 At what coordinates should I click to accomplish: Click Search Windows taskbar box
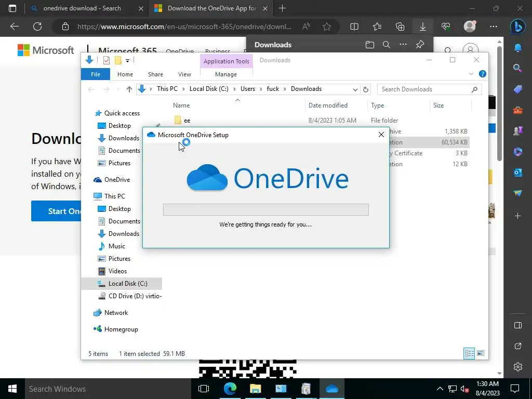(108, 389)
